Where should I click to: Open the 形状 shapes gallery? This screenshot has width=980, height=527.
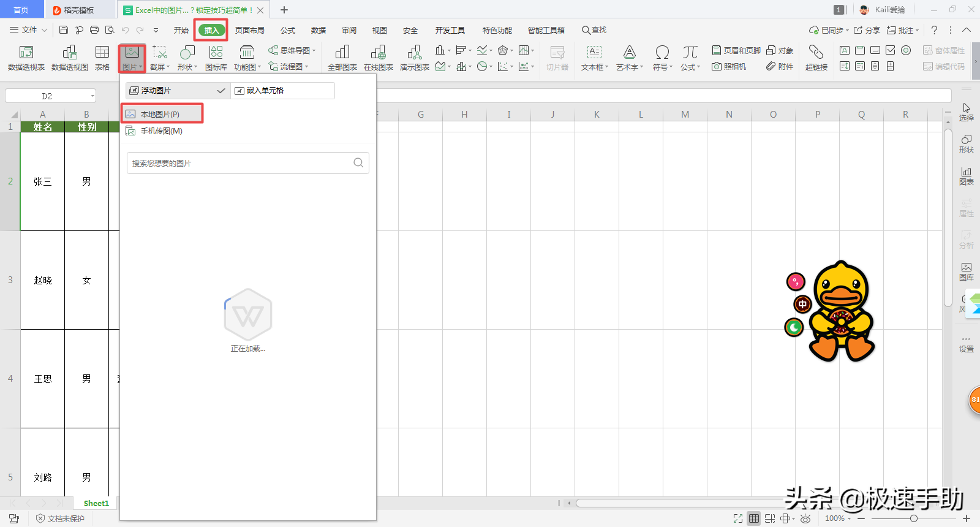187,58
